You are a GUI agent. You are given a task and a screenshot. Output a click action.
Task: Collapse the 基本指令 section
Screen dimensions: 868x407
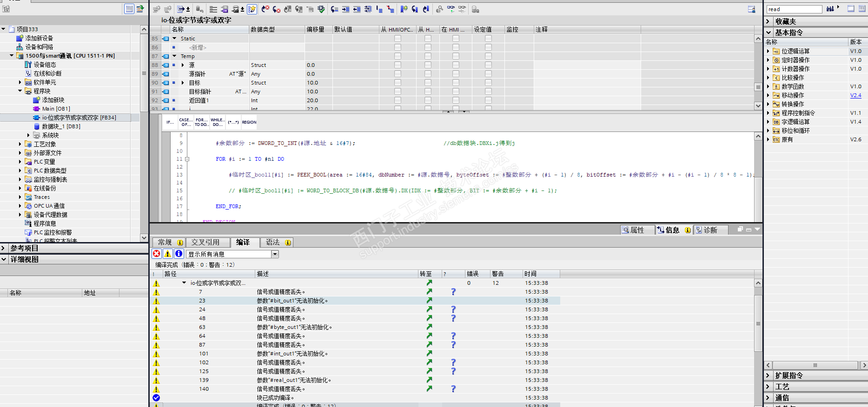(768, 33)
